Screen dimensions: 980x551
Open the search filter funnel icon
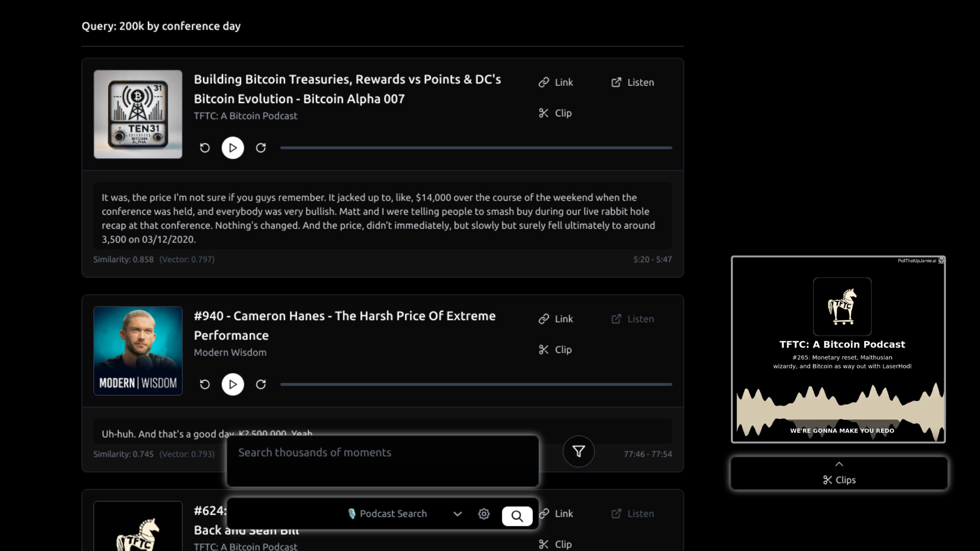[x=578, y=452]
